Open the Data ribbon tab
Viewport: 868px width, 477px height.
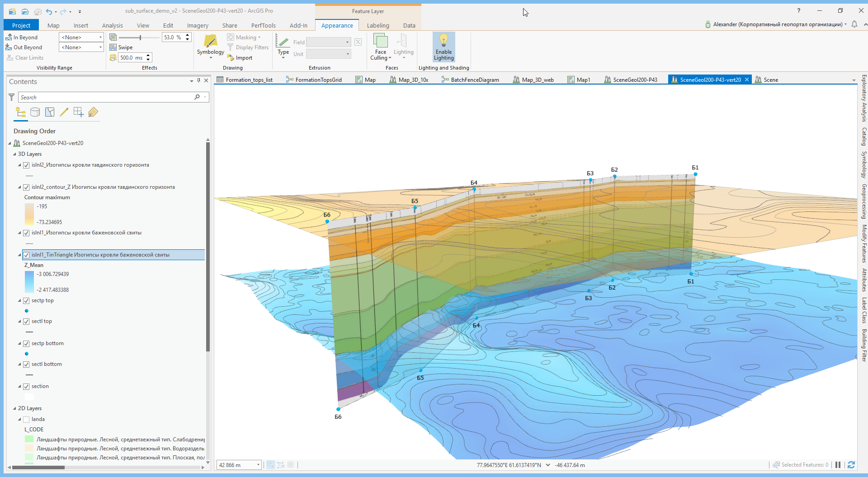click(409, 25)
